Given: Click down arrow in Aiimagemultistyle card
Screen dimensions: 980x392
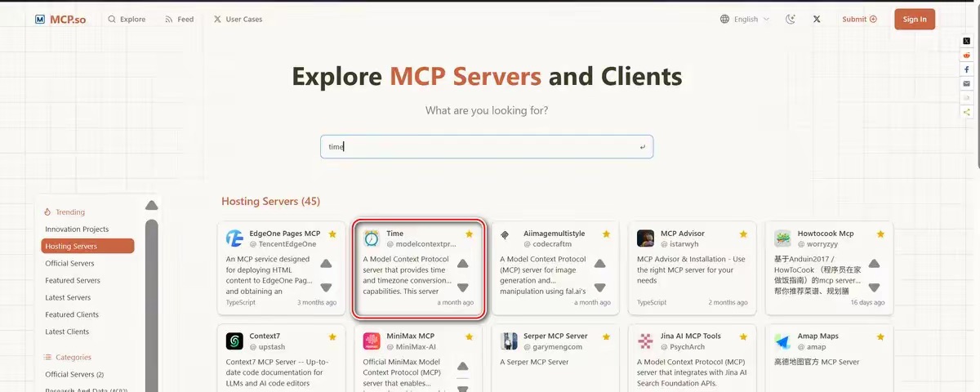Looking at the screenshot, I should click(599, 287).
